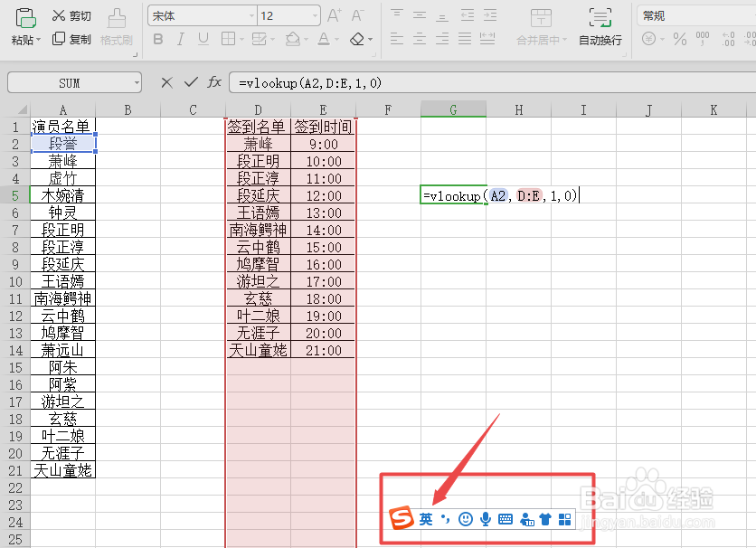
Task: Cancel formula entry with the X button
Action: [x=166, y=81]
